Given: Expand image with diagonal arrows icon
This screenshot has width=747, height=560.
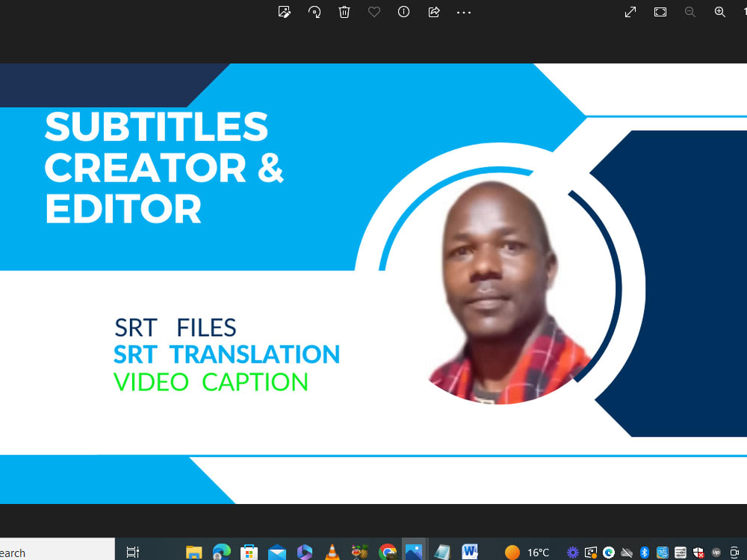Looking at the screenshot, I should click(x=630, y=12).
